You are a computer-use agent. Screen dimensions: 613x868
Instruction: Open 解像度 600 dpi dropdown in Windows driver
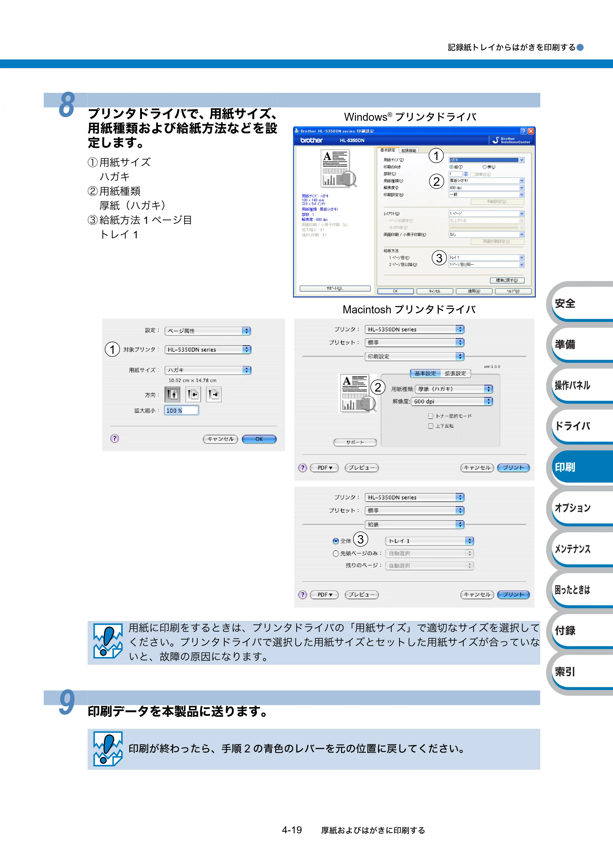point(486,188)
